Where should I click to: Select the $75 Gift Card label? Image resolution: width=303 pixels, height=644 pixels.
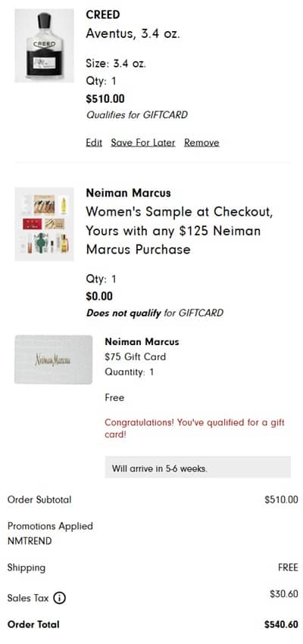[x=136, y=357]
